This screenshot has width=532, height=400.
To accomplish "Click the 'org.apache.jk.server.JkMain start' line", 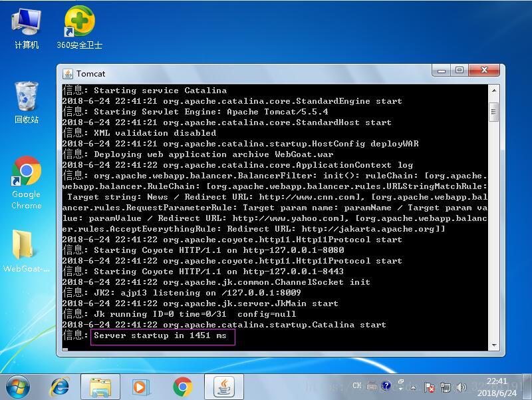I will tap(200, 303).
